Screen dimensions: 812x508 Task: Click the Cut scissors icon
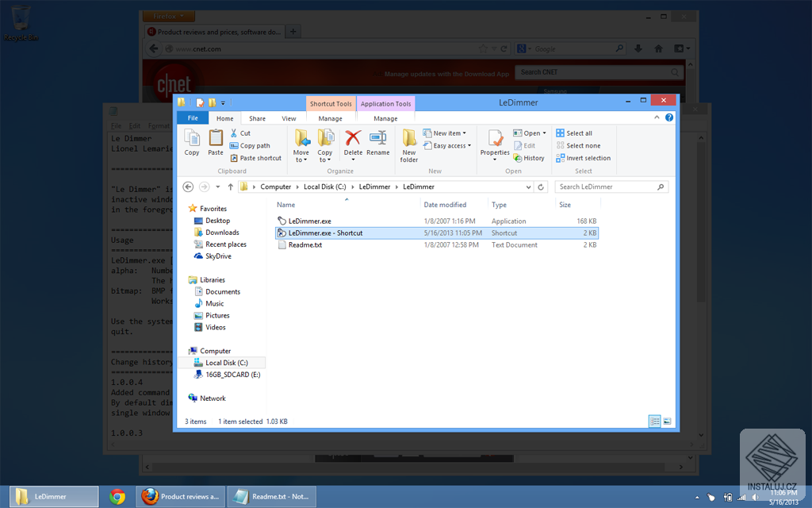pyautogui.click(x=234, y=133)
